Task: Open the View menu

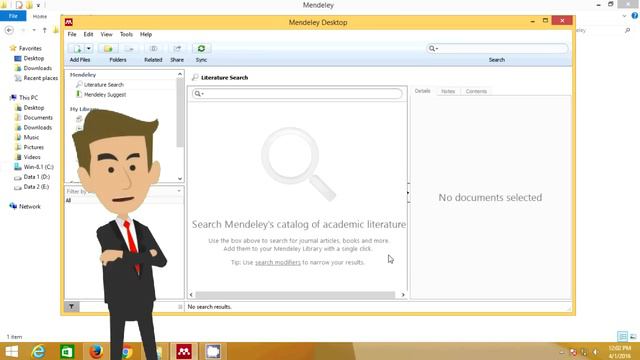Action: tap(106, 34)
